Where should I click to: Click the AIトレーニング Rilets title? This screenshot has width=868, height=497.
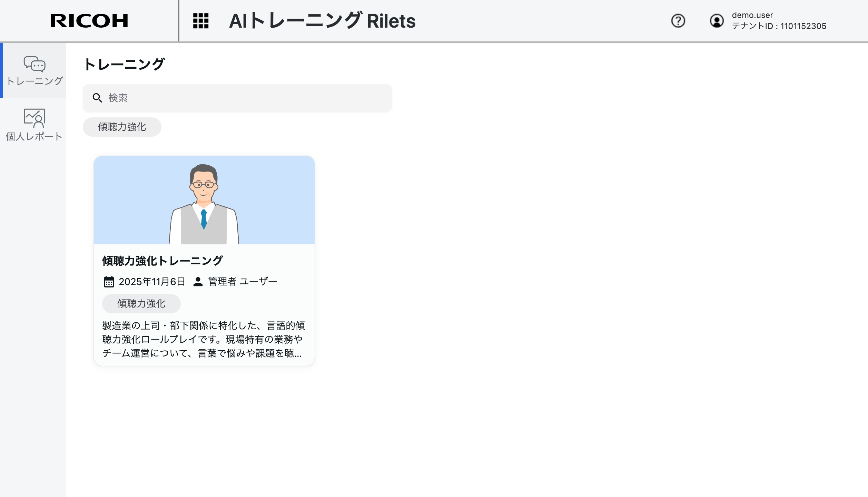(322, 21)
